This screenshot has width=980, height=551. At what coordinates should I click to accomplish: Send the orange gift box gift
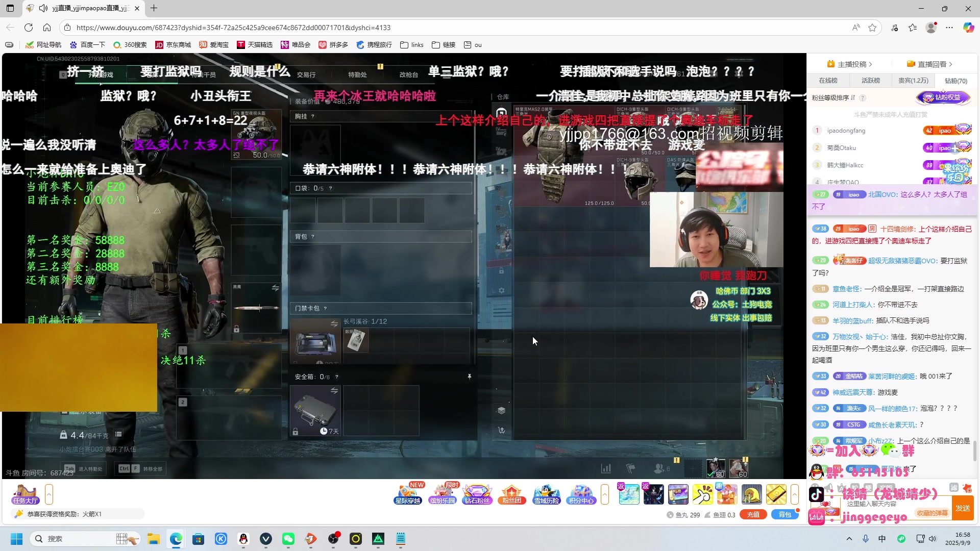(x=727, y=494)
